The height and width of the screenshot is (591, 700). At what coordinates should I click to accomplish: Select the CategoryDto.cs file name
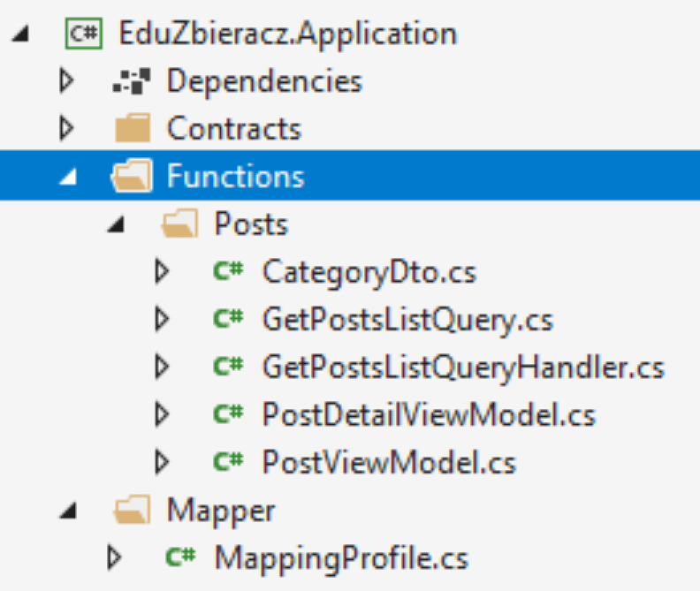coord(369,272)
